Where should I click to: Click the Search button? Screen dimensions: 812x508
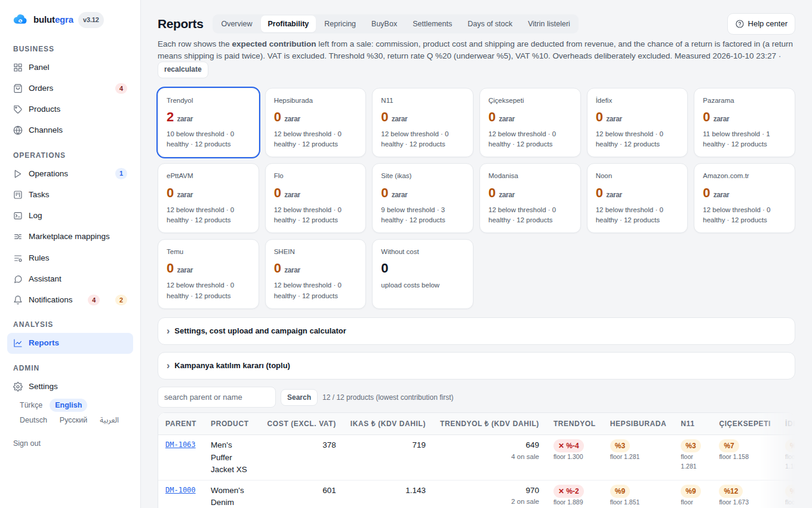coord(299,397)
